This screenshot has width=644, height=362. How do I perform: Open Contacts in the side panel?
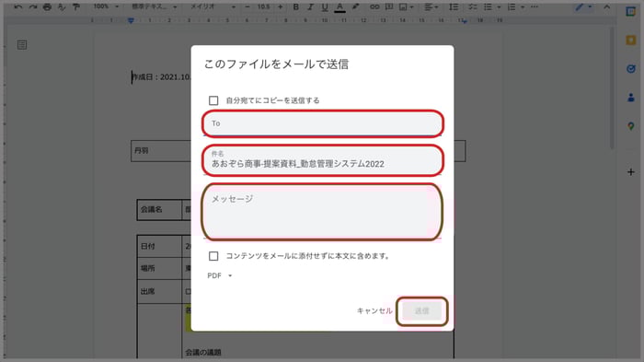tap(631, 98)
